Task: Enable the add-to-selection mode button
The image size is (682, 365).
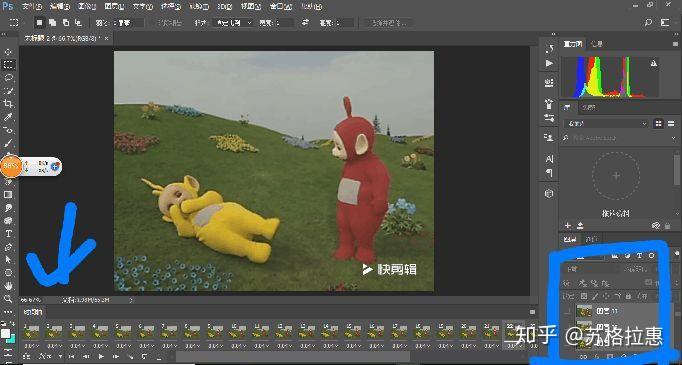Action: pos(52,23)
